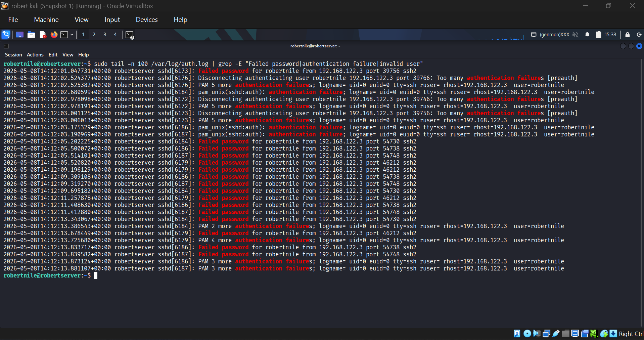Click the Right Ctrl host key label
644x340 pixels.
click(x=631, y=334)
